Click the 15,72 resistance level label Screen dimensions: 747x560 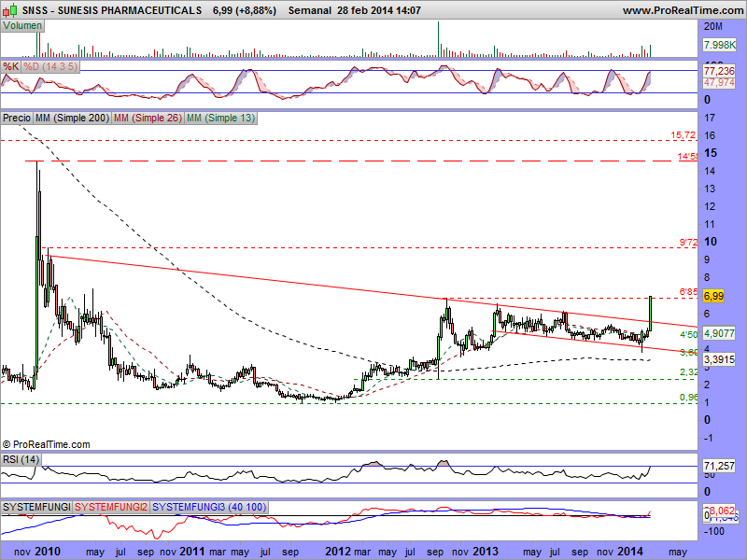click(684, 135)
